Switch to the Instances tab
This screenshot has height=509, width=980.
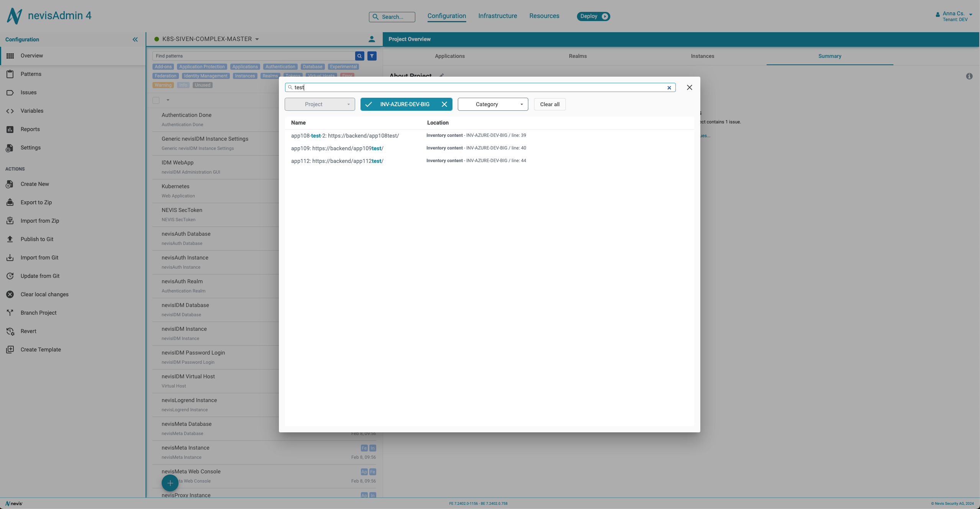pyautogui.click(x=703, y=56)
